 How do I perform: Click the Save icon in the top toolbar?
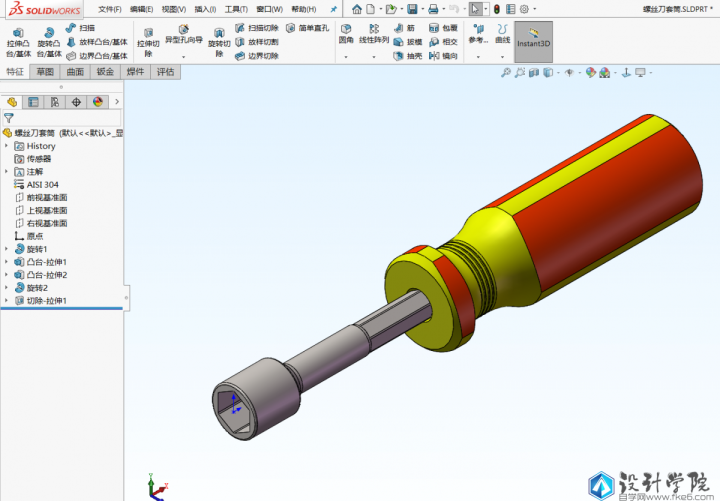tap(412, 9)
